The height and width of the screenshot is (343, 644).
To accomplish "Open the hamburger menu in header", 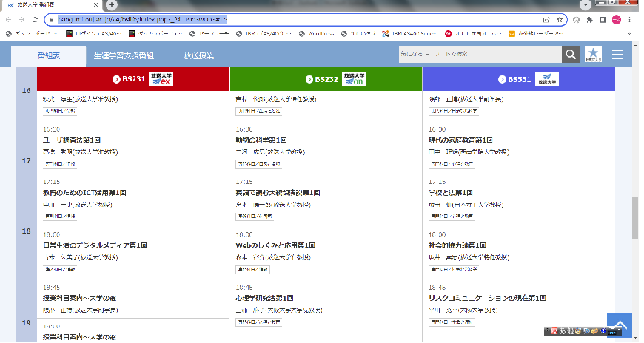I will 617,55.
